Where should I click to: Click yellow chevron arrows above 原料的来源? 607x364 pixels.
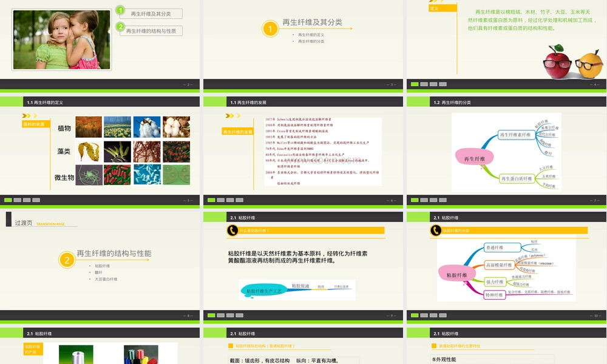point(29,116)
